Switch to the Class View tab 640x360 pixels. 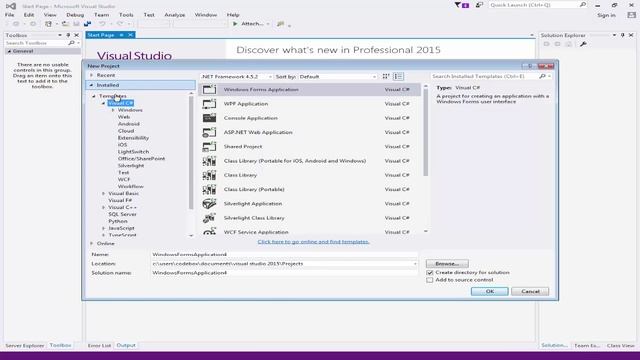(620, 345)
